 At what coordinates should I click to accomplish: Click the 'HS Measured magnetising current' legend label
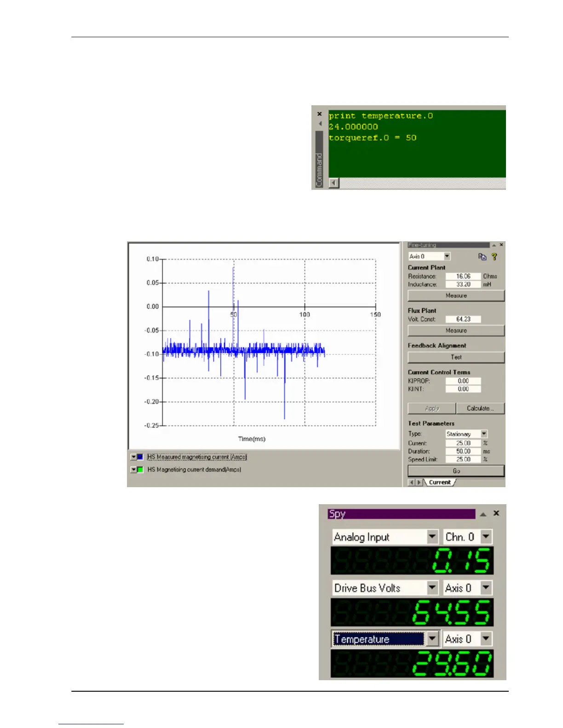click(197, 457)
